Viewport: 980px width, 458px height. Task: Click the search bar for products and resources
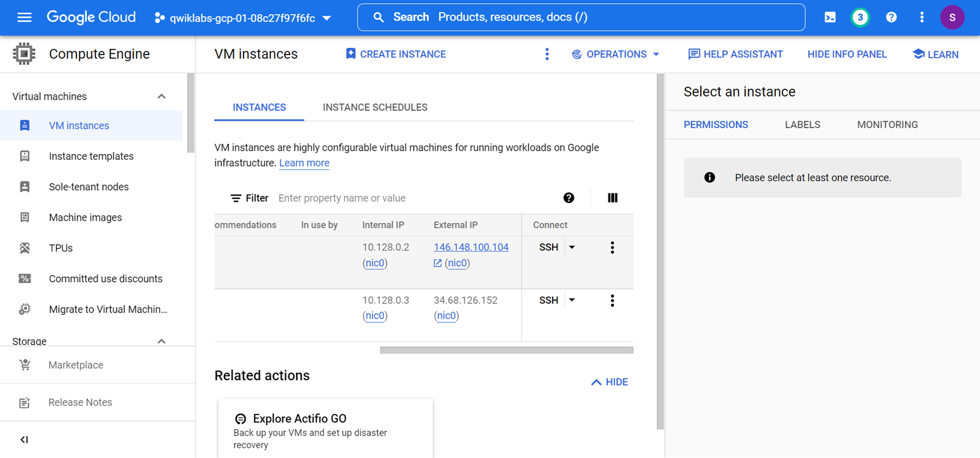coord(581,17)
